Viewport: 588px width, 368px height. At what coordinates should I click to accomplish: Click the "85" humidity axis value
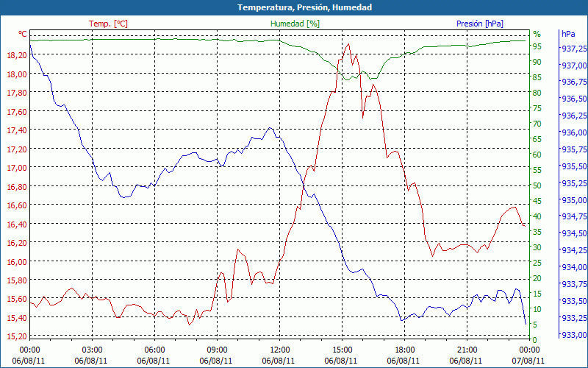[537, 77]
